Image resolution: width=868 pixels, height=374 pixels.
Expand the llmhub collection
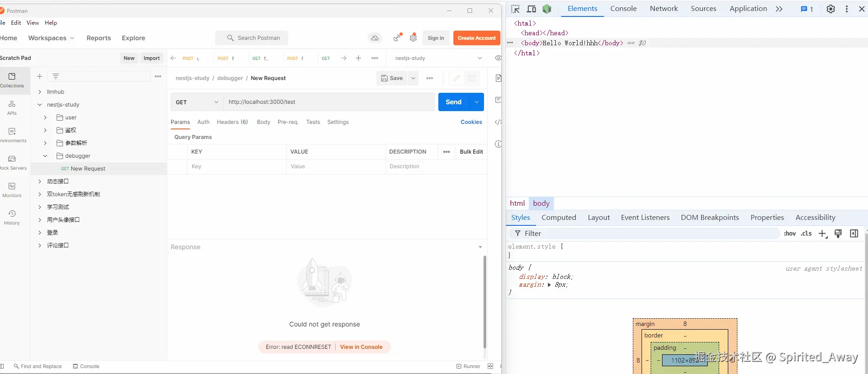click(40, 92)
